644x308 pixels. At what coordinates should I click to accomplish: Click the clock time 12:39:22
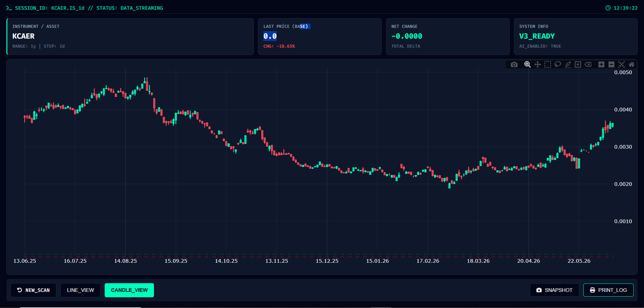625,8
